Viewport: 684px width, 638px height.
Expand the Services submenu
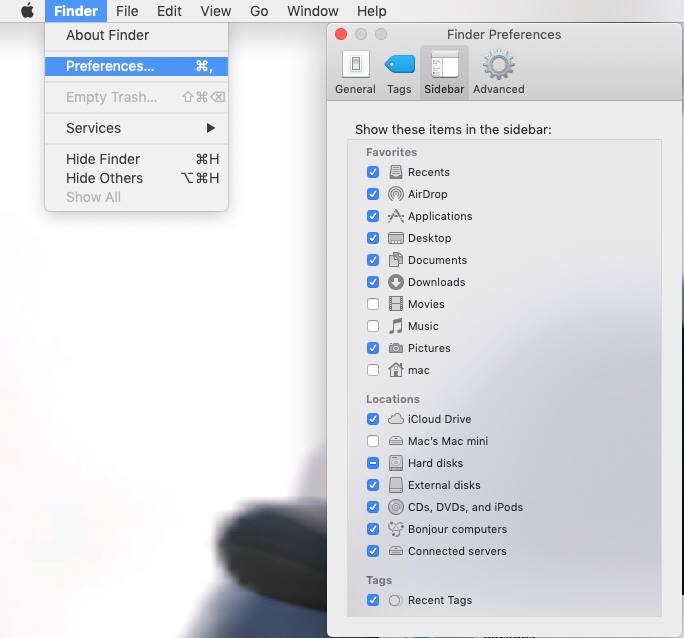click(x=136, y=128)
